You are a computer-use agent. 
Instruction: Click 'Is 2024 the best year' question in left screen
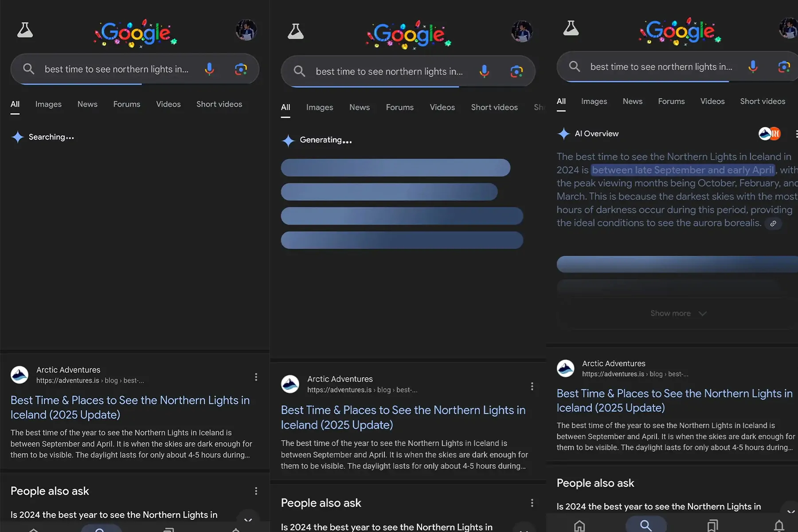pos(114,515)
